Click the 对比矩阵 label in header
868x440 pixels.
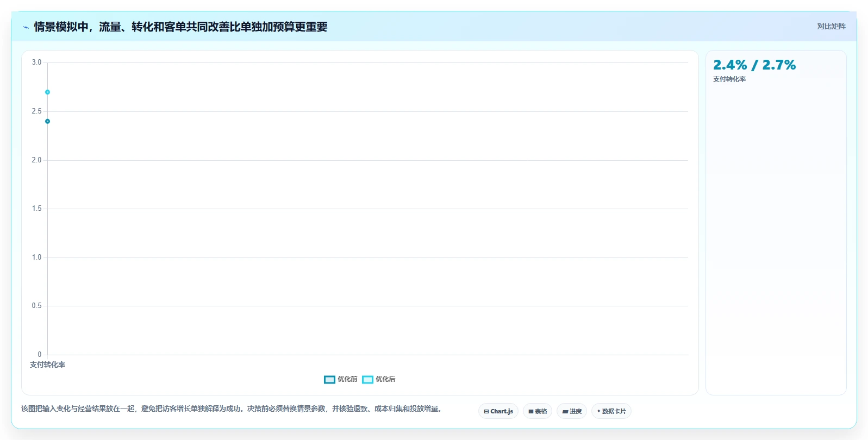(832, 26)
